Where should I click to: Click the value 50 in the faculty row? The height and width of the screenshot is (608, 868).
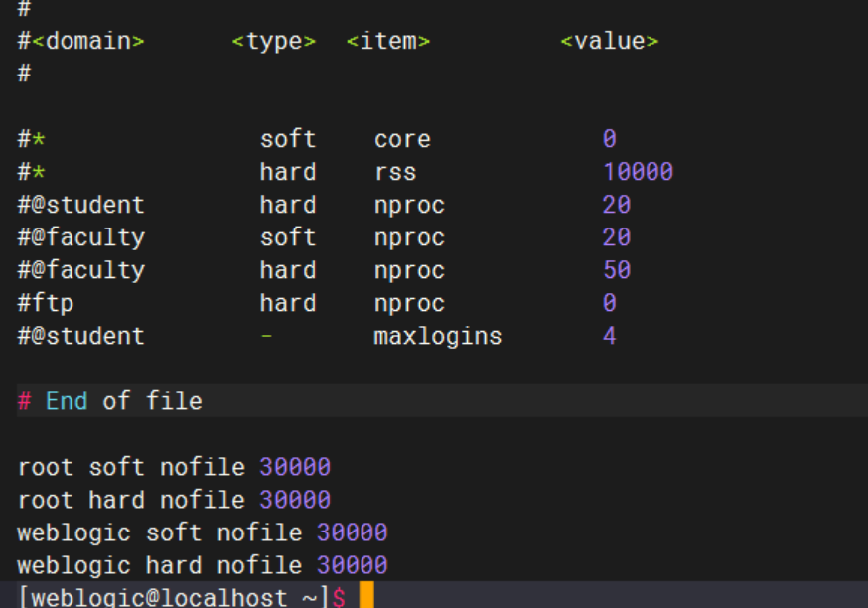tap(616, 270)
